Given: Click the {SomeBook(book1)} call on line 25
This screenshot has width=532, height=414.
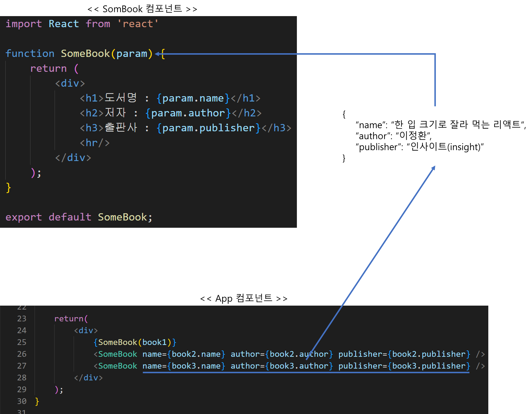Looking at the screenshot, I should [x=135, y=342].
